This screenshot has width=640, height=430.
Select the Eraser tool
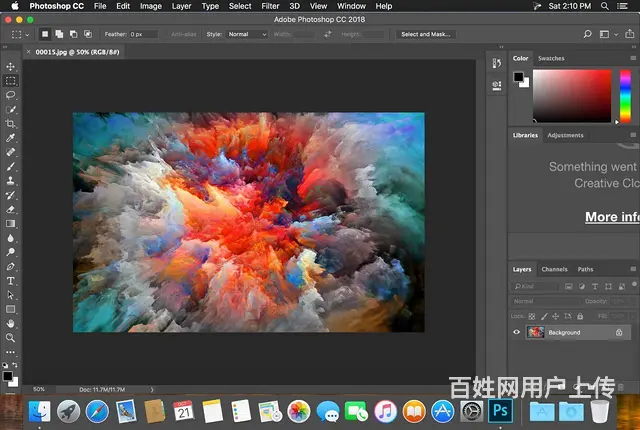11,209
